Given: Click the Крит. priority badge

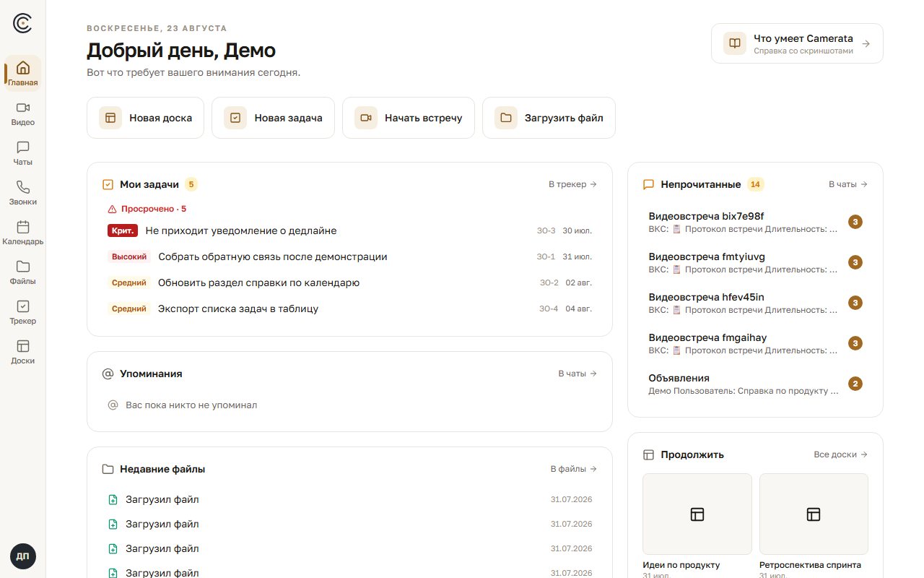Looking at the screenshot, I should (123, 230).
